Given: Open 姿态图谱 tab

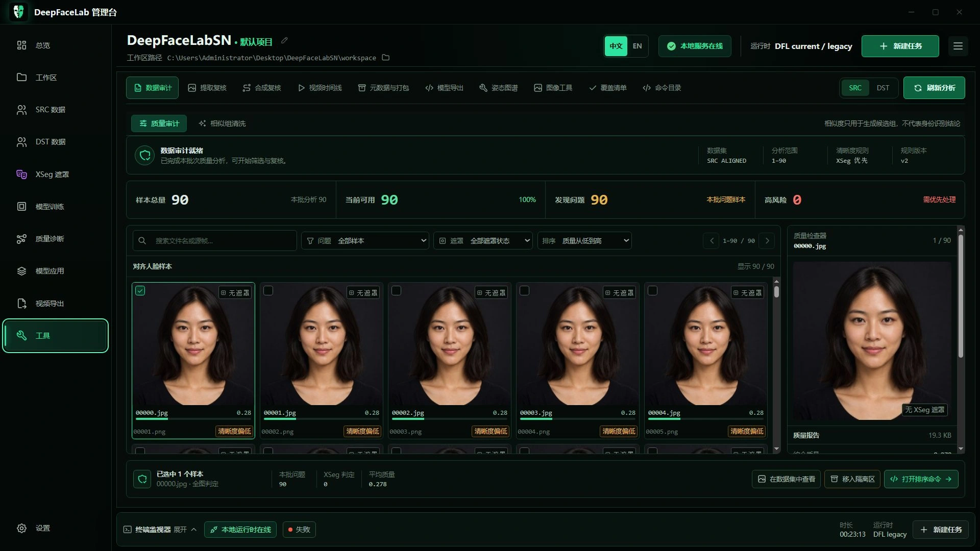Looking at the screenshot, I should [x=499, y=88].
